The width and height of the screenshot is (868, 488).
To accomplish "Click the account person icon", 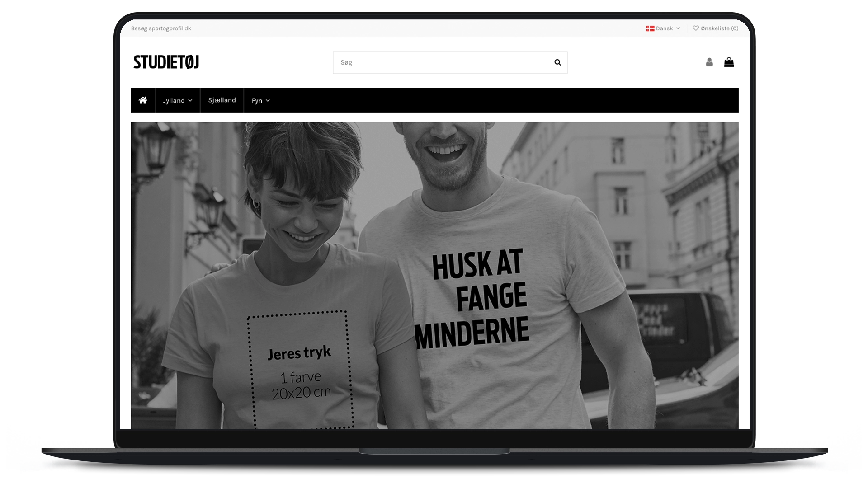I will tap(709, 62).
